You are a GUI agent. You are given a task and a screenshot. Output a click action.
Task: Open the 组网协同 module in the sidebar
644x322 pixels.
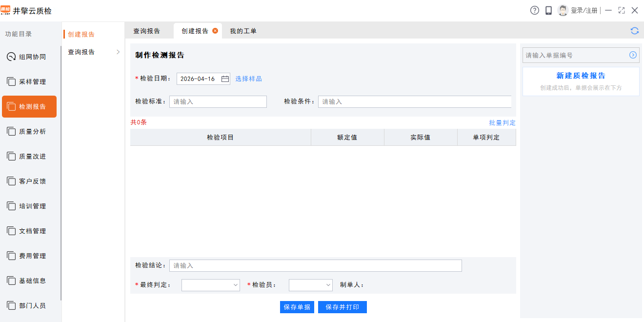[x=29, y=56]
